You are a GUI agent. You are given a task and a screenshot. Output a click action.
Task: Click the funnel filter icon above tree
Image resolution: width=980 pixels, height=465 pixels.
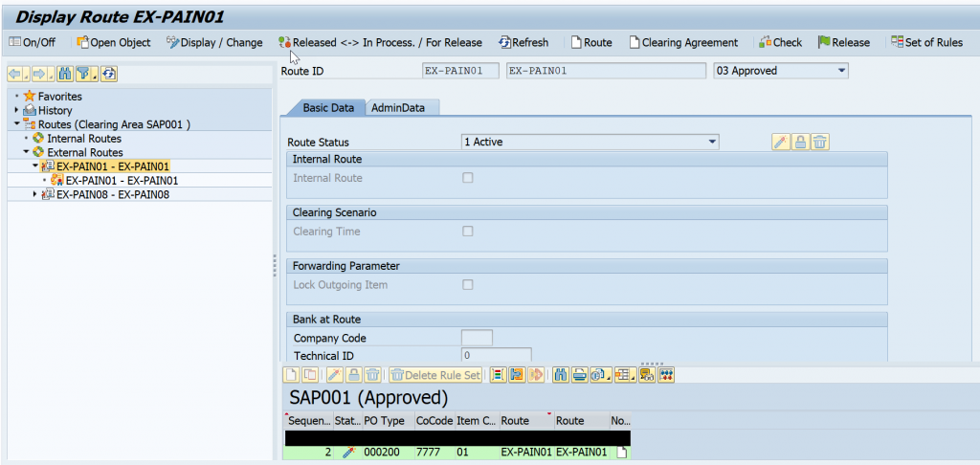tap(86, 75)
